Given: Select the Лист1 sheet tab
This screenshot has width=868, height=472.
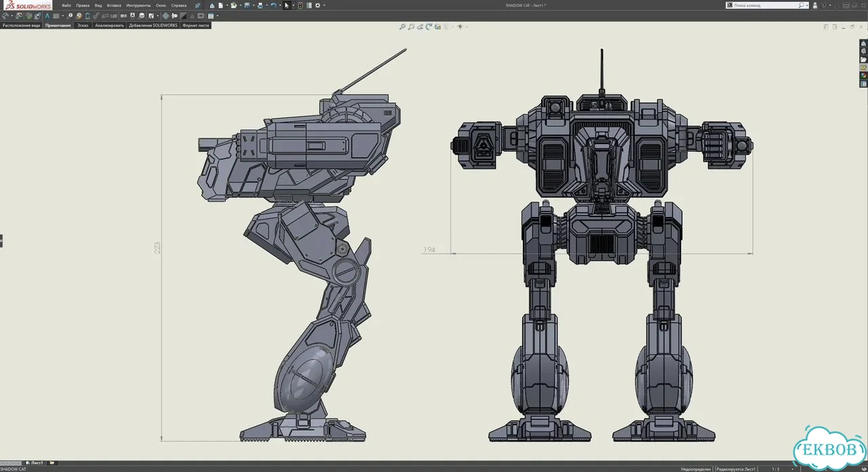Looking at the screenshot, I should (33, 463).
